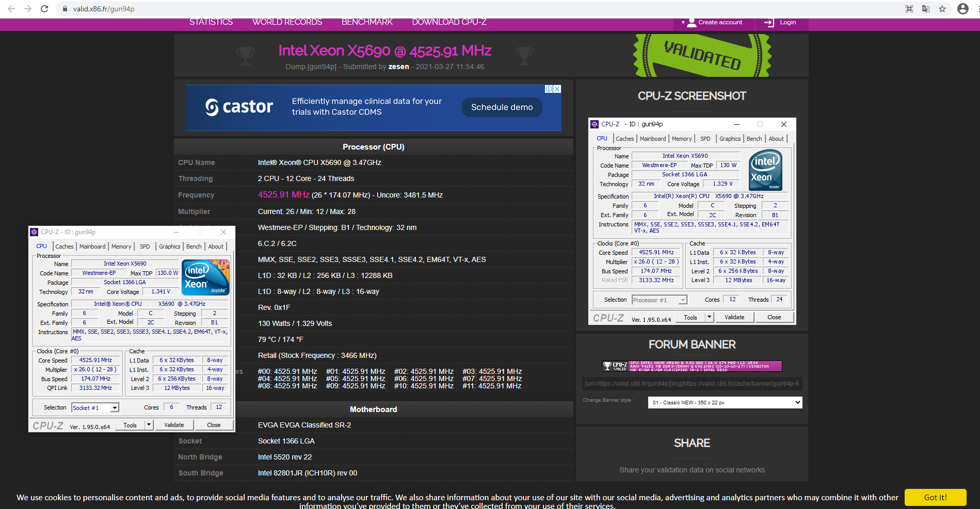Close the castor ad with the X icon

(x=557, y=89)
